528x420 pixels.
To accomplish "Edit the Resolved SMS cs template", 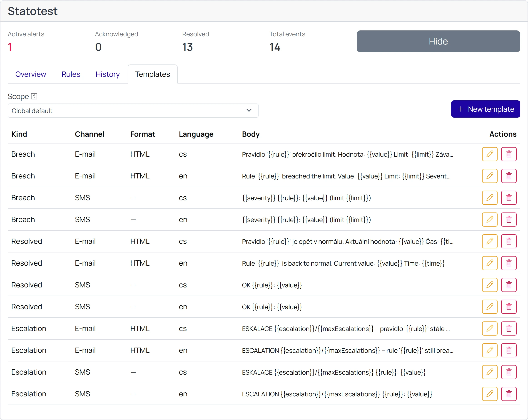I will point(490,285).
